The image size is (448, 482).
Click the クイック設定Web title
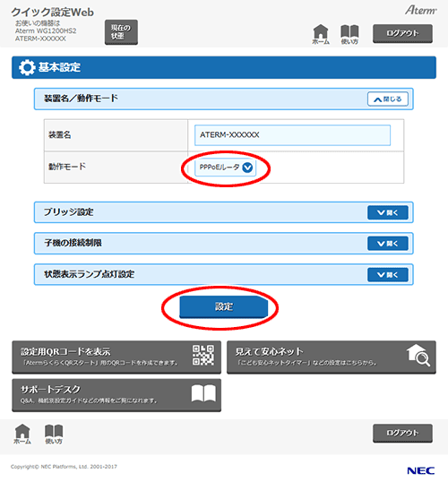(53, 12)
